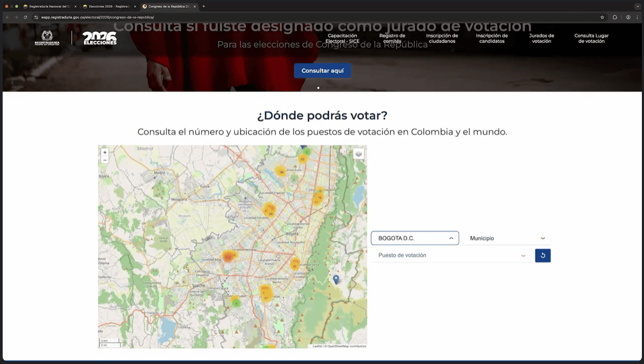Click the 2026 Elecciones logo
The image size is (644, 364).
(99, 38)
